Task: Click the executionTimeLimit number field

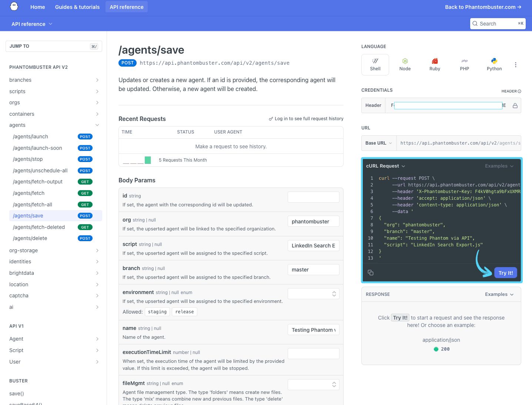Action: point(314,354)
